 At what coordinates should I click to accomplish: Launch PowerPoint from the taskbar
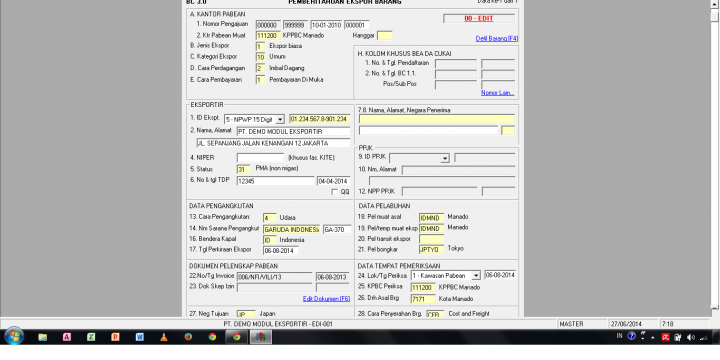pos(115,337)
